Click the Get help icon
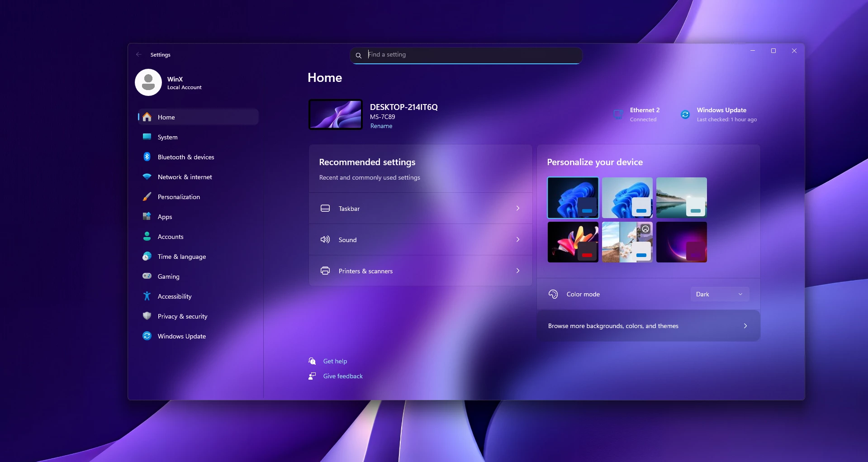This screenshot has height=462, width=868. tap(312, 361)
